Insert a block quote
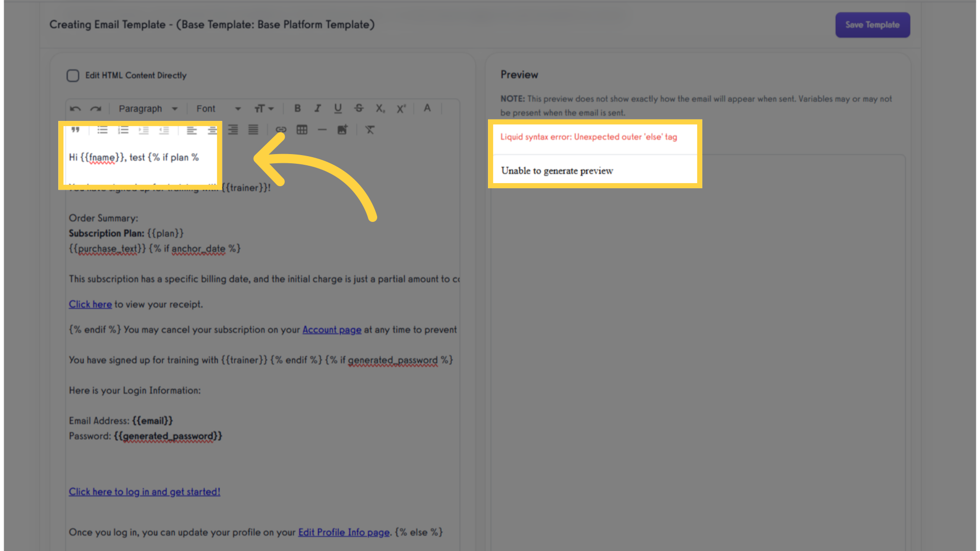Image resolution: width=980 pixels, height=551 pixels. (x=76, y=130)
